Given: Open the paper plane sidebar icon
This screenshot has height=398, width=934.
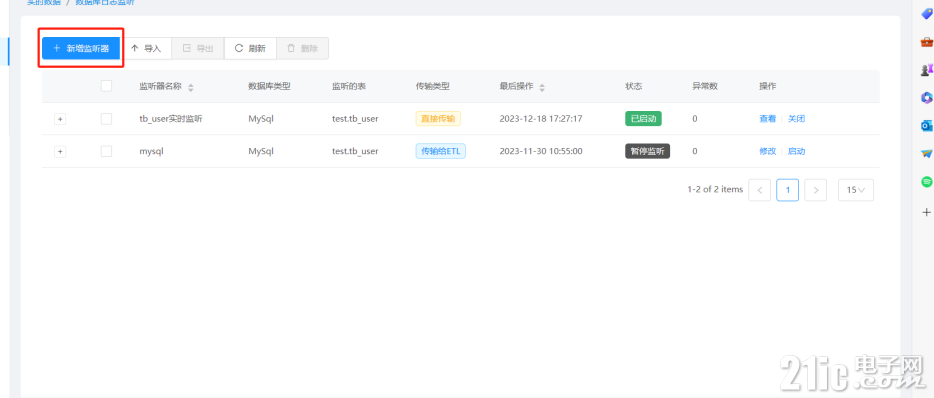Looking at the screenshot, I should pos(926,154).
